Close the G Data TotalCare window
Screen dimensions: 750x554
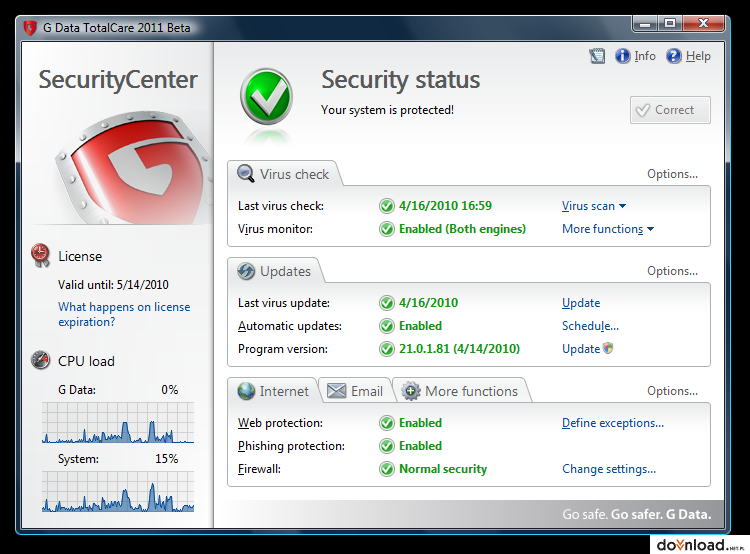pyautogui.click(x=703, y=23)
